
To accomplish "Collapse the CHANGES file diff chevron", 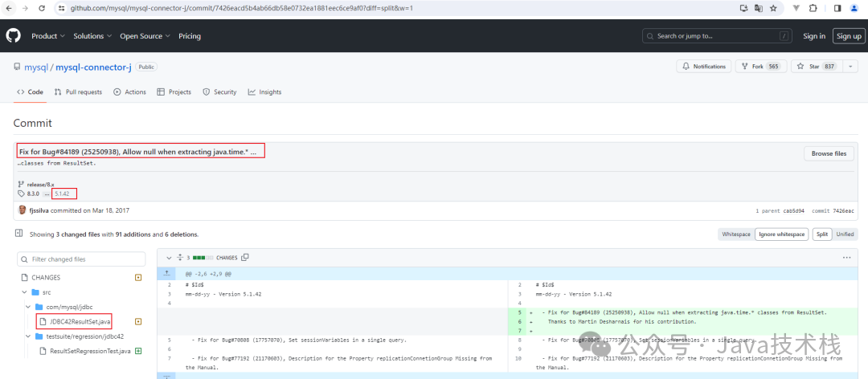I will tap(169, 257).
